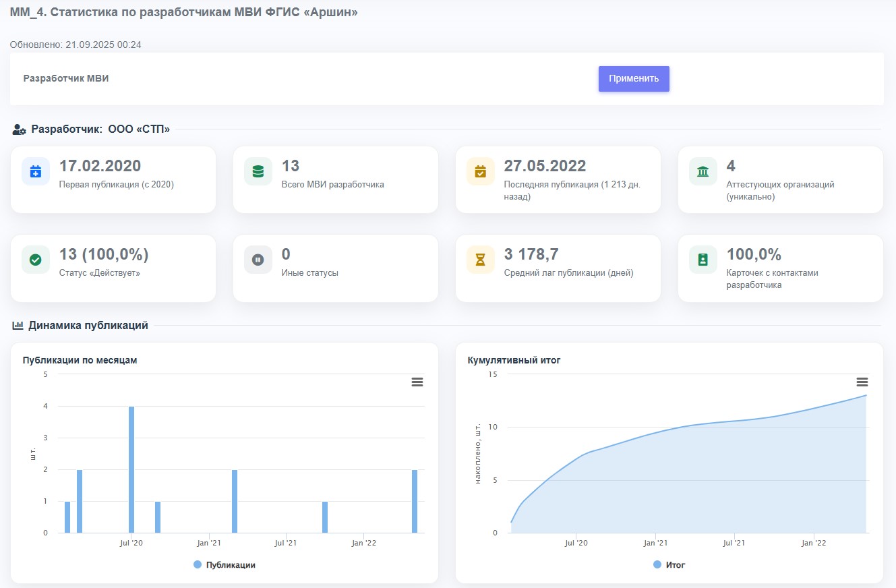Click the last bar on the monthly chart
This screenshot has height=588, width=896.
click(415, 501)
